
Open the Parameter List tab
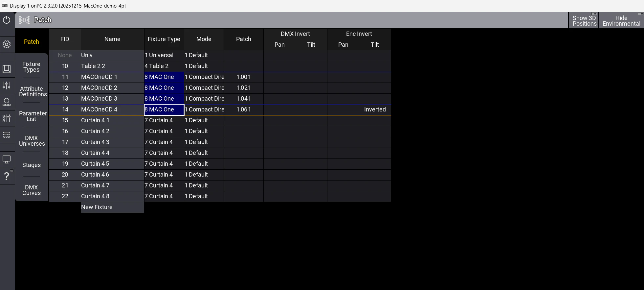(32, 116)
